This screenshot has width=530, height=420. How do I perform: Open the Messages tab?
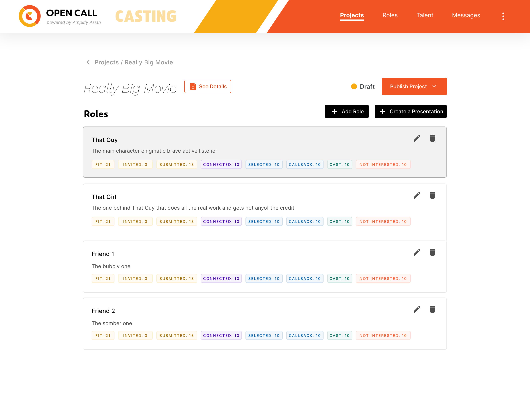(466, 15)
